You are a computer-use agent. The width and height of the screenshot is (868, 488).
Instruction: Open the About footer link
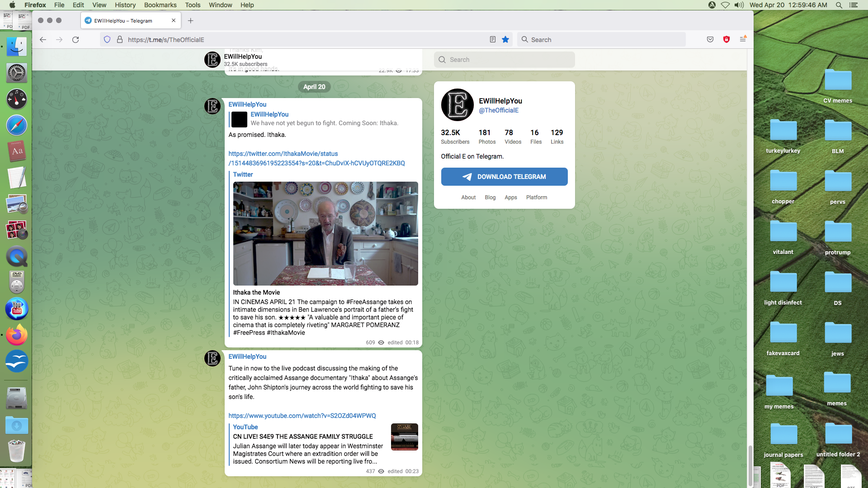[468, 197]
